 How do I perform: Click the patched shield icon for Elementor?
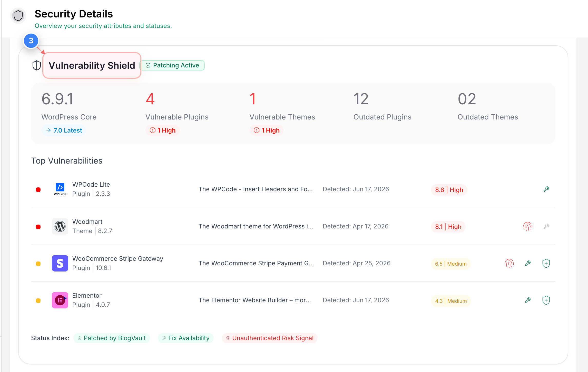pos(546,300)
